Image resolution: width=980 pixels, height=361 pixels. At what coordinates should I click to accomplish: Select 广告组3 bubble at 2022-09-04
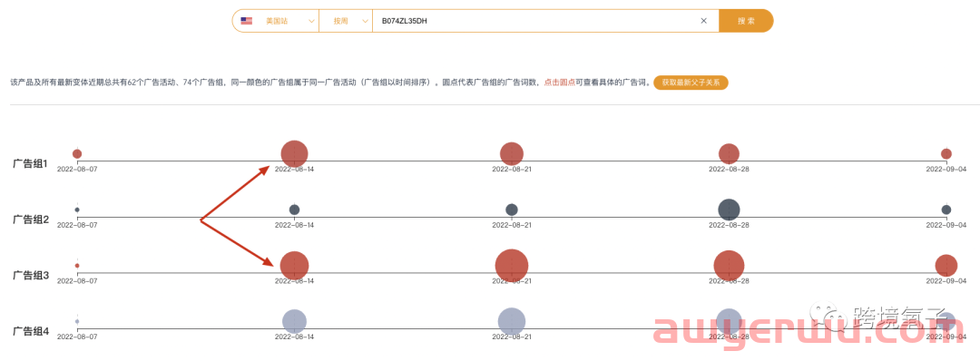(946, 266)
